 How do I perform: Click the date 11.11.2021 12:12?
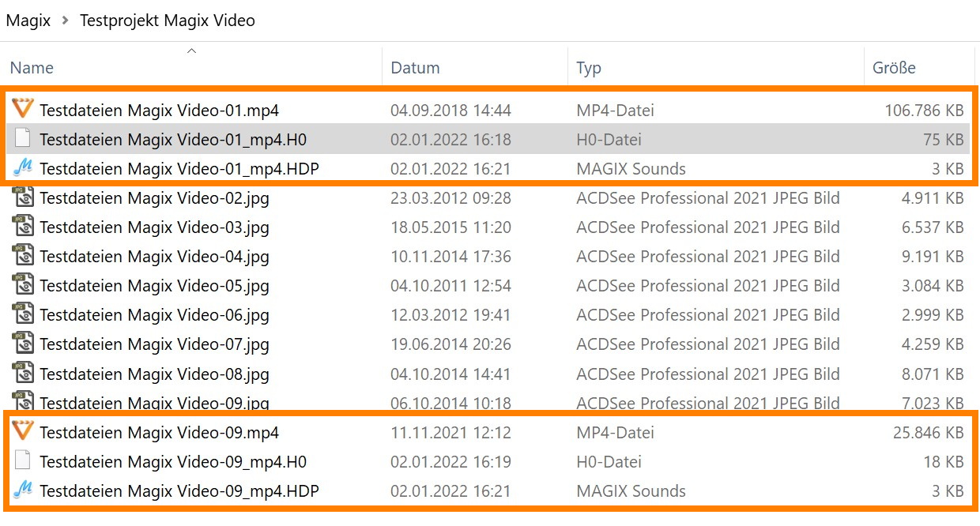450,433
